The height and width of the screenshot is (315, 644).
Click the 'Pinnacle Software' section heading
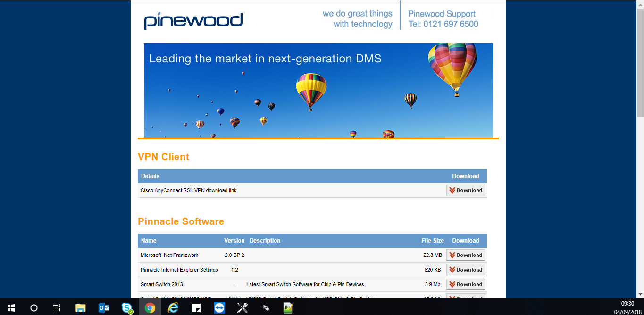click(181, 221)
